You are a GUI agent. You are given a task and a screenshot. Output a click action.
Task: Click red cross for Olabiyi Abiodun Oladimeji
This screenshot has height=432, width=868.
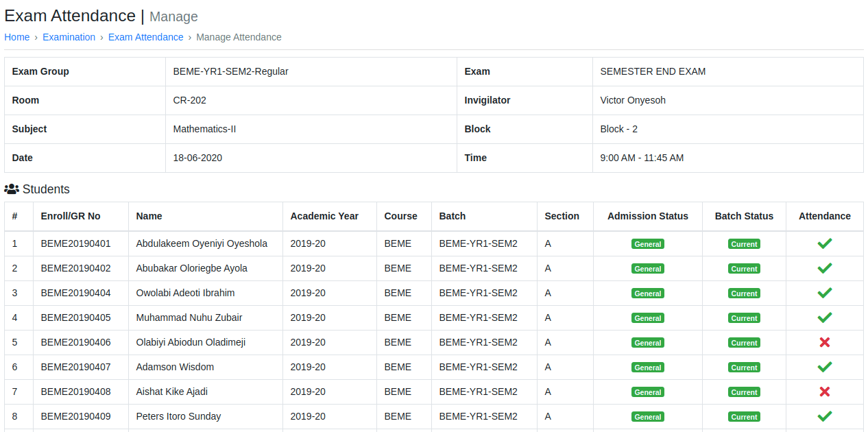tap(824, 342)
